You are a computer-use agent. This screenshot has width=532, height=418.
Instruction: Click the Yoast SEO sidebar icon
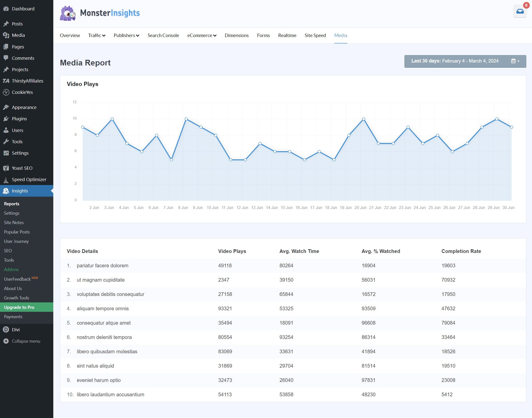(6, 168)
